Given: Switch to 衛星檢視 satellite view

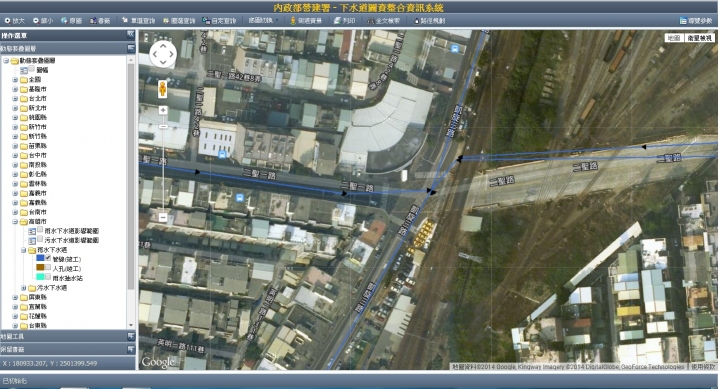Looking at the screenshot, I should tap(699, 38).
